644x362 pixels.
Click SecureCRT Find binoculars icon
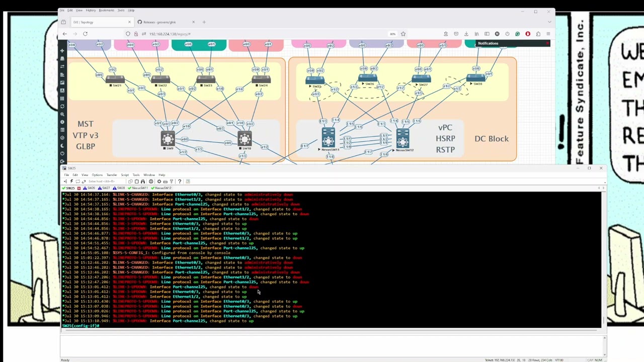143,182
